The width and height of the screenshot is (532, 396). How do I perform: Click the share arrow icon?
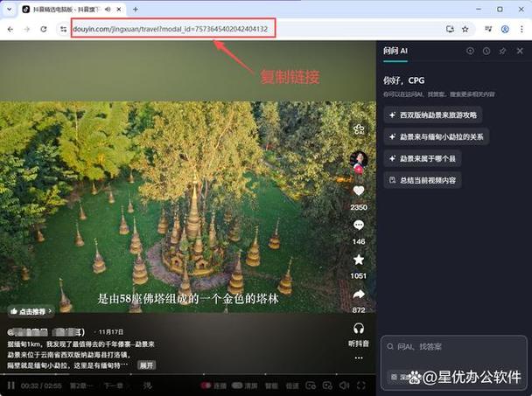point(358,295)
